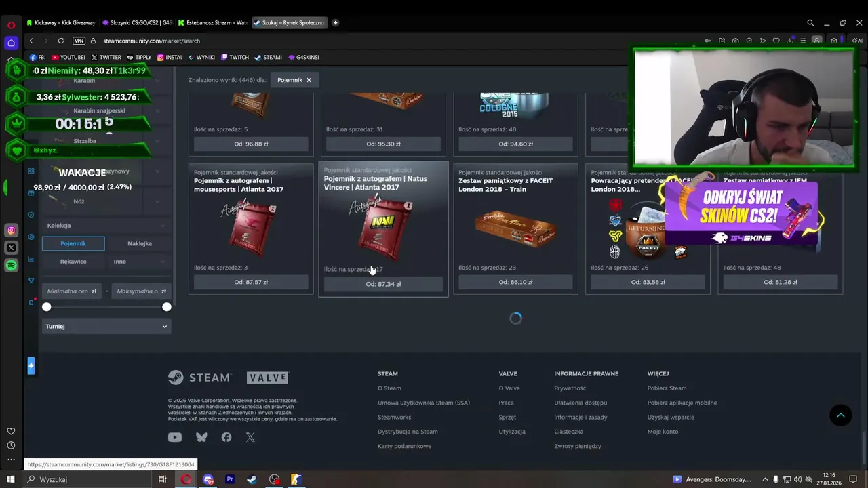Viewport: 868px width, 488px height.
Task: Toggle the Pojemnik type filter
Action: pos(73,243)
